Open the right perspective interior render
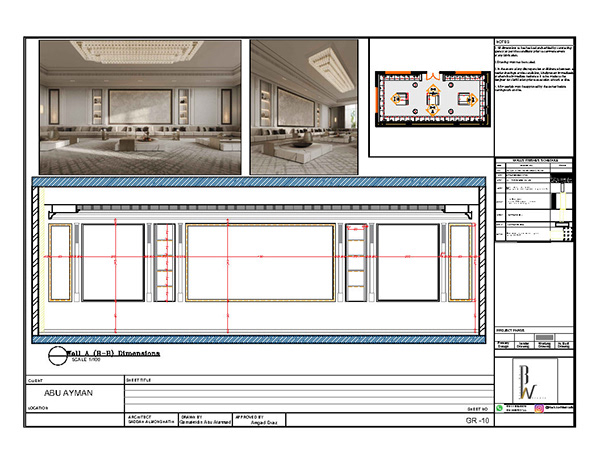 click(307, 107)
